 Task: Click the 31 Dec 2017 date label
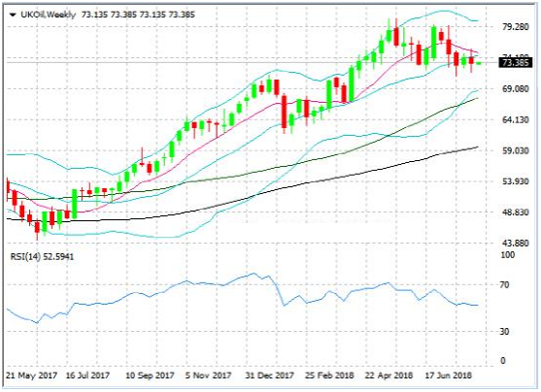coord(269,376)
